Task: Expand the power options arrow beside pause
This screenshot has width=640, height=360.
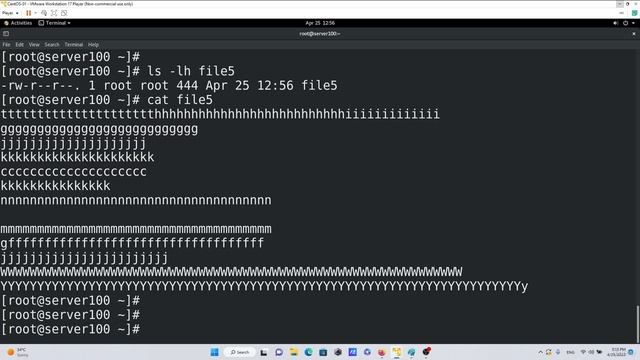Action: tap(36, 13)
